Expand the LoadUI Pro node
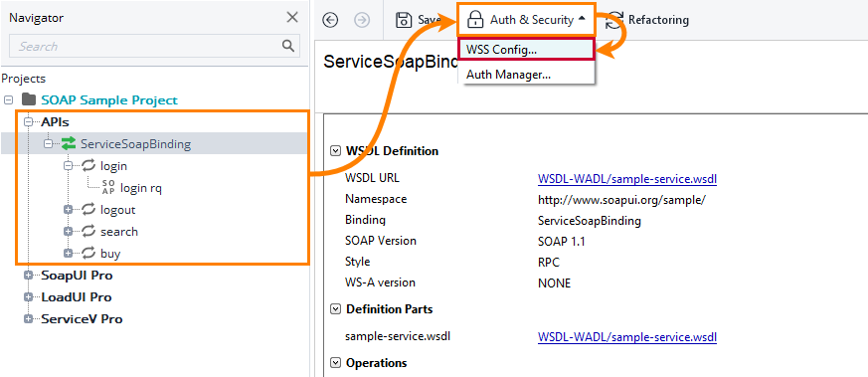This screenshot has width=868, height=377. click(x=28, y=297)
